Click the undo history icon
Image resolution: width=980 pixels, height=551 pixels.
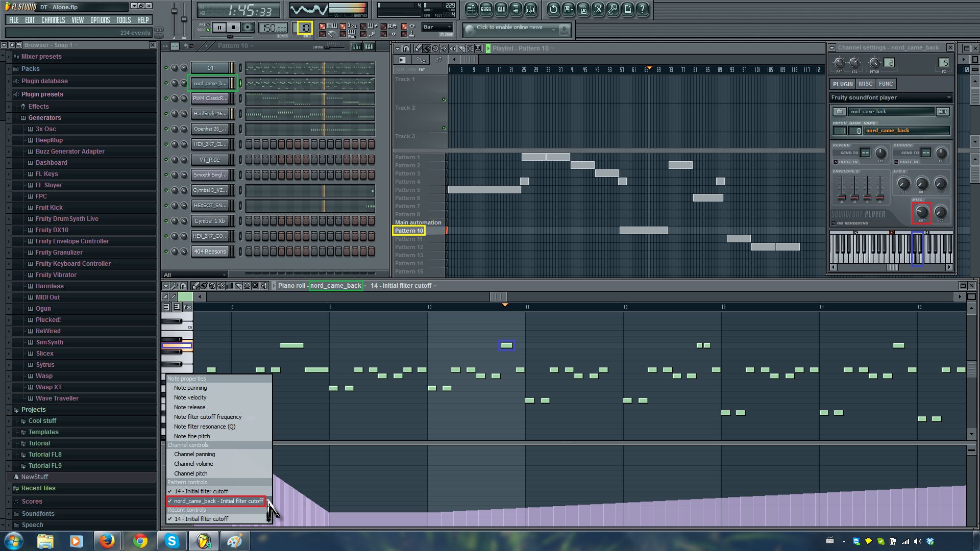pos(553,9)
